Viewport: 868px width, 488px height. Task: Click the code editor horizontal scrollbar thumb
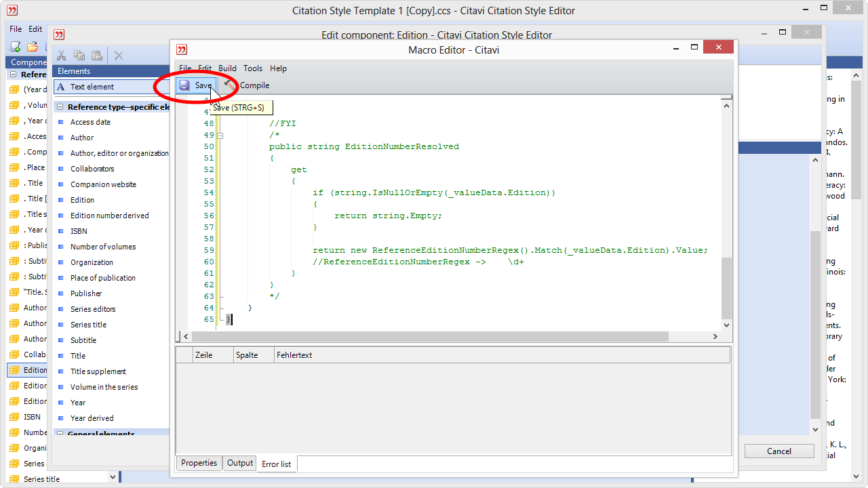coord(430,337)
